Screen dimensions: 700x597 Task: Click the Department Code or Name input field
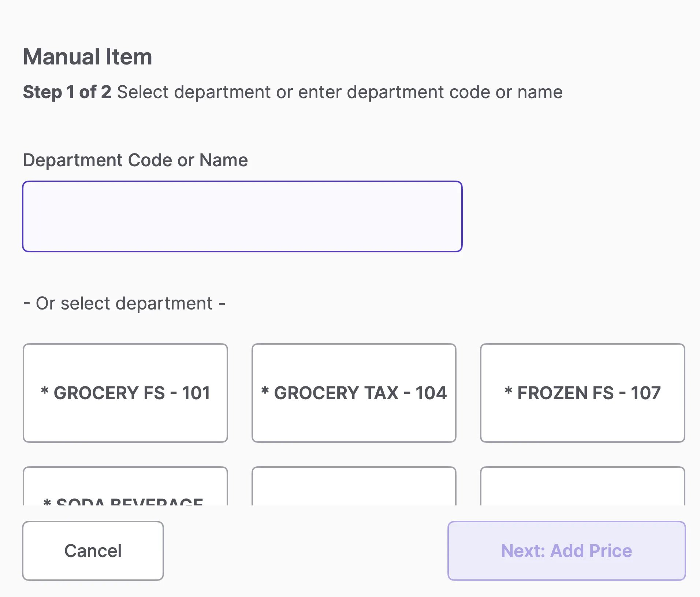pyautogui.click(x=242, y=216)
